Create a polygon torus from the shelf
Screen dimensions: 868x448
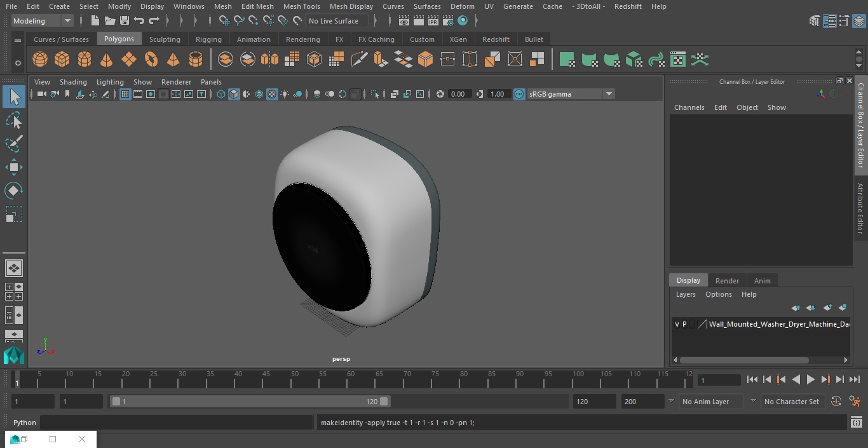151,60
